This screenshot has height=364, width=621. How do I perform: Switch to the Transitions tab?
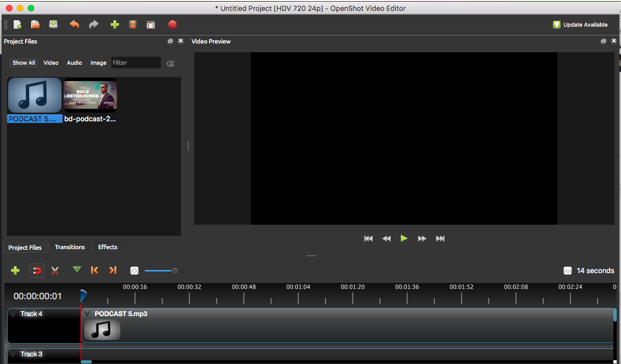[70, 247]
